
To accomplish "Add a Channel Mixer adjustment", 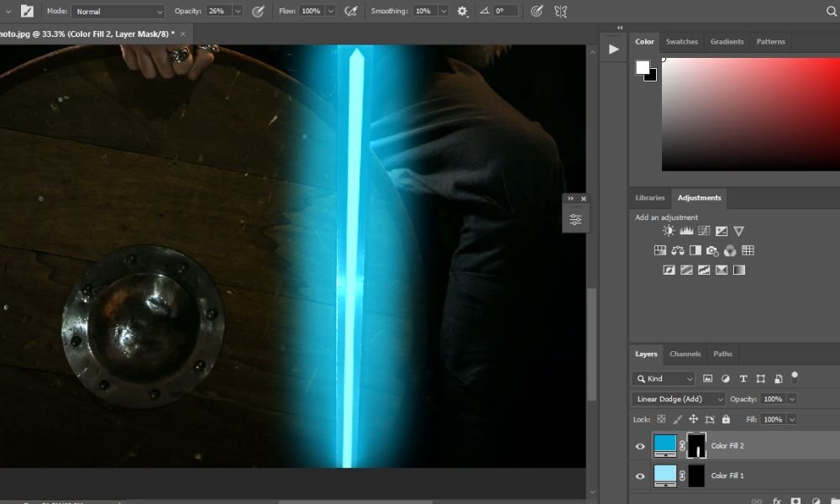I will 730,250.
